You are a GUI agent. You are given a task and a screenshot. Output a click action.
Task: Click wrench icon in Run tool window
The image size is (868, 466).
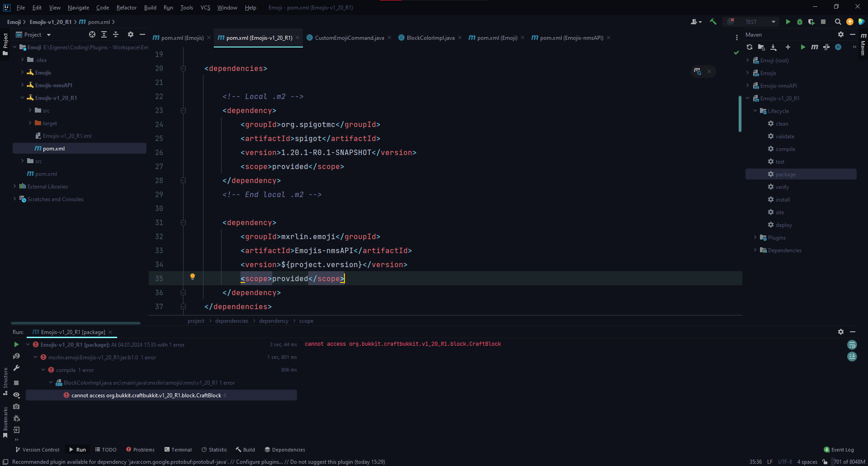click(16, 368)
